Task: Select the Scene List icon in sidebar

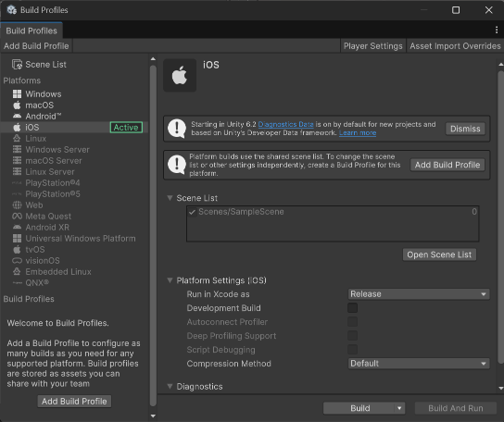Action: (x=17, y=65)
